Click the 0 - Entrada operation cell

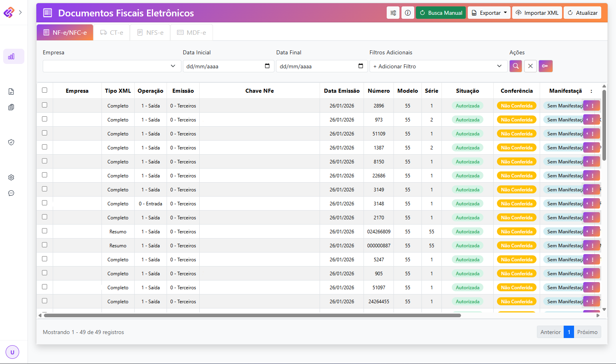pyautogui.click(x=151, y=204)
